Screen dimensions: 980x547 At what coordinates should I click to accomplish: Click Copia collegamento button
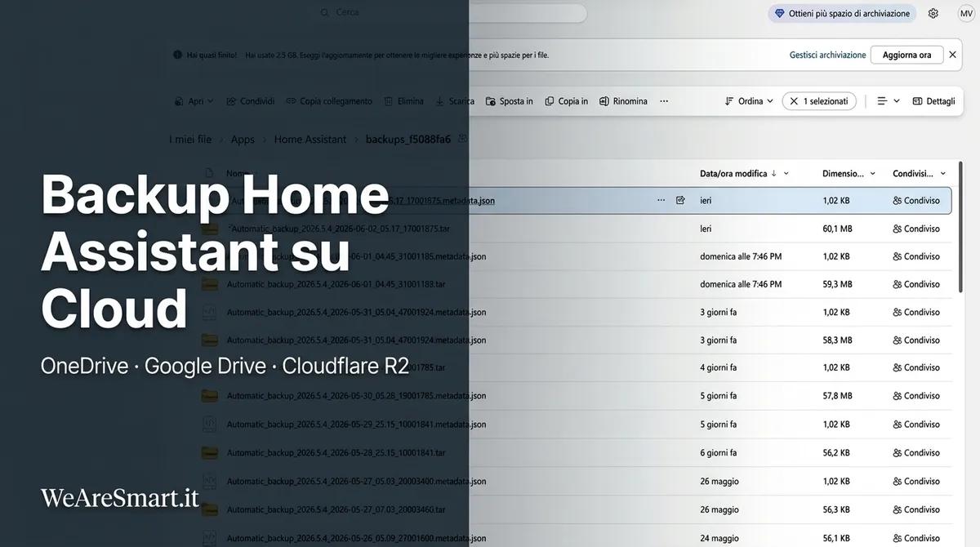[x=329, y=101]
